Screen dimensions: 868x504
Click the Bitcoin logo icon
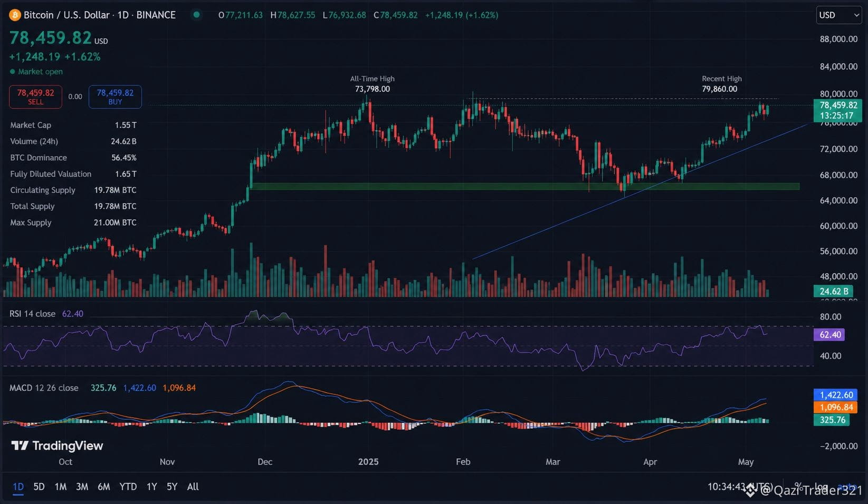click(15, 15)
